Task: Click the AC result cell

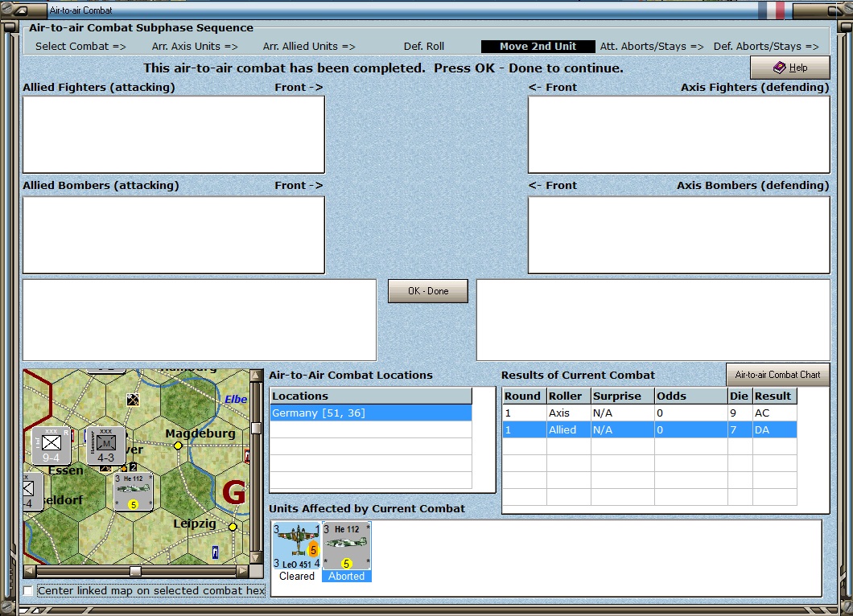Action: [775, 413]
